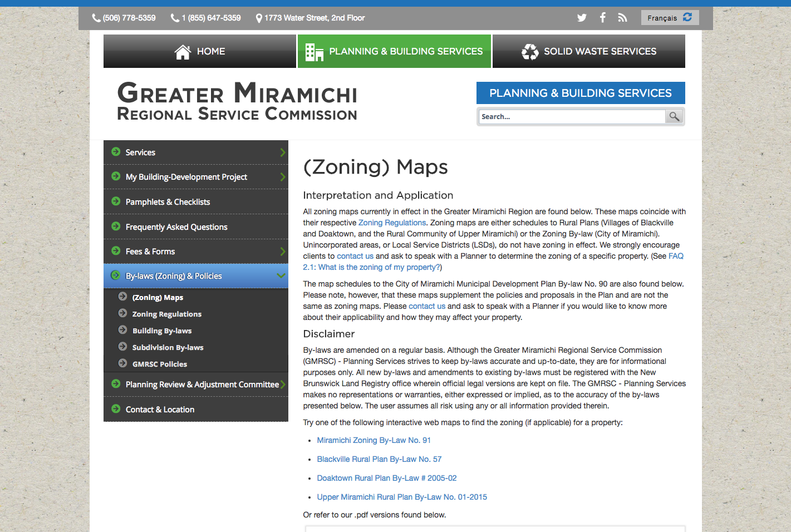Click the arrow icon beside Subdivision By-laws submenu

pyautogui.click(x=122, y=346)
